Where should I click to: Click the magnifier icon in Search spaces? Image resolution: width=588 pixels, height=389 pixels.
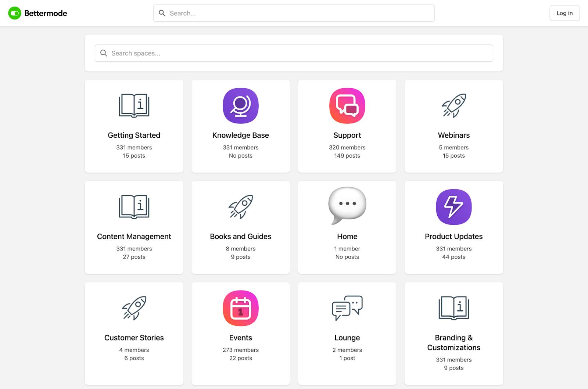pos(104,53)
